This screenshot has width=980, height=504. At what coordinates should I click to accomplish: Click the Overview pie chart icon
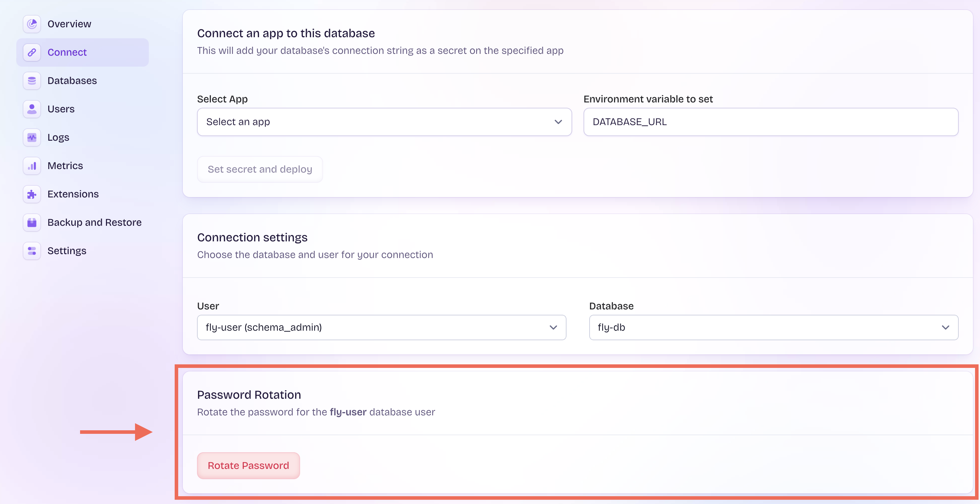pos(32,24)
